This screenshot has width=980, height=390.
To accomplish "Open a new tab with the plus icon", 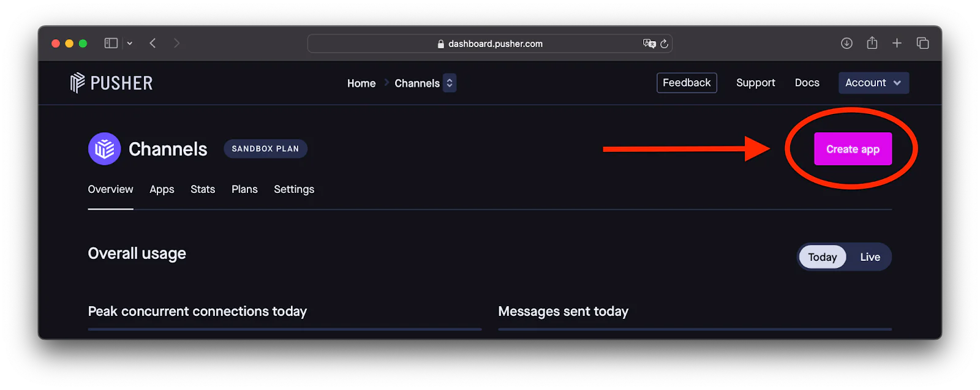I will coord(897,43).
